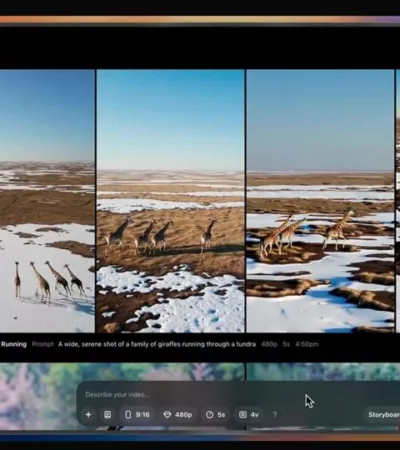Select the giraffes tundra prompt text
This screenshot has height=450, width=400.
pyautogui.click(x=157, y=344)
